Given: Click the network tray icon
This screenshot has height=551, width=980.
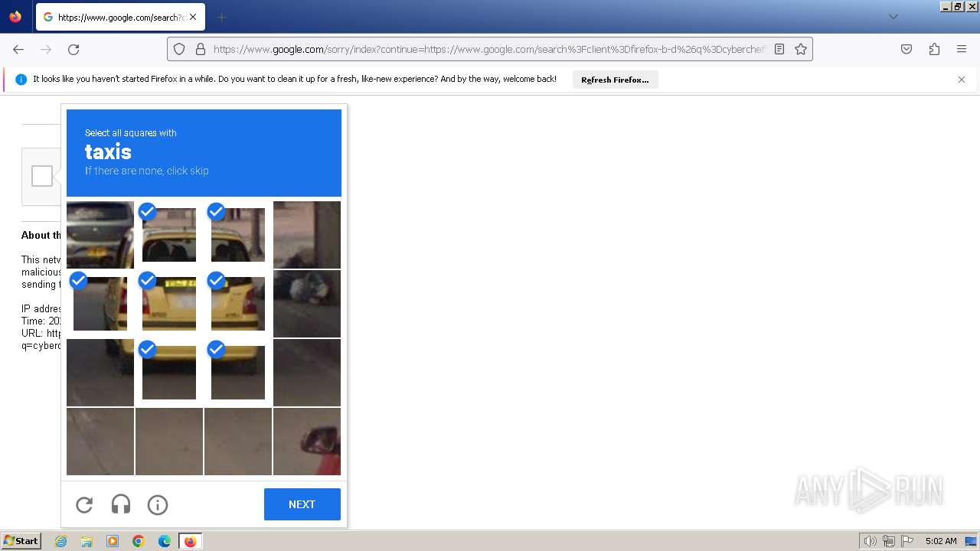Looking at the screenshot, I should point(889,541).
